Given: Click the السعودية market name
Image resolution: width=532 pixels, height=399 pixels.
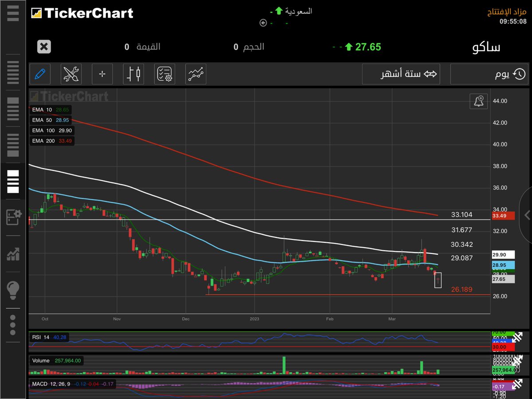Looking at the screenshot, I should coord(298,11).
